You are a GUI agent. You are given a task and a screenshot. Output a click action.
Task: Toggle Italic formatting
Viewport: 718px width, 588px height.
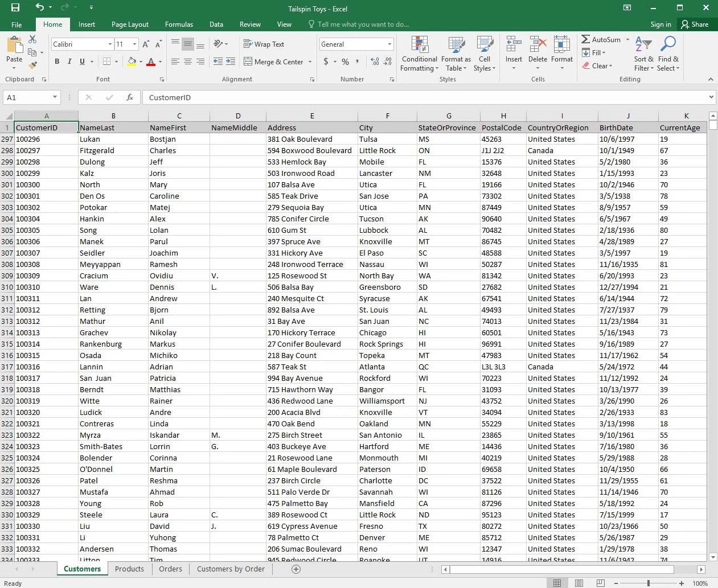point(69,61)
